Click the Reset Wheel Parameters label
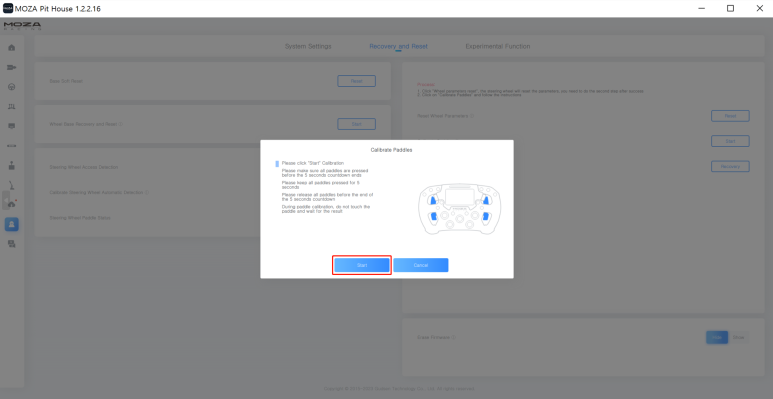773x399 pixels. (442, 116)
